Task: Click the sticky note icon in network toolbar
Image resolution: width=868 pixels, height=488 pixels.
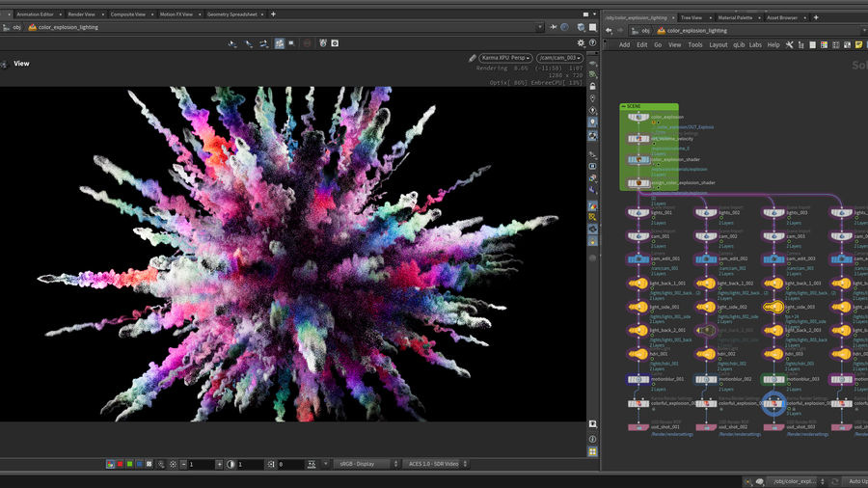Action: 858,44
